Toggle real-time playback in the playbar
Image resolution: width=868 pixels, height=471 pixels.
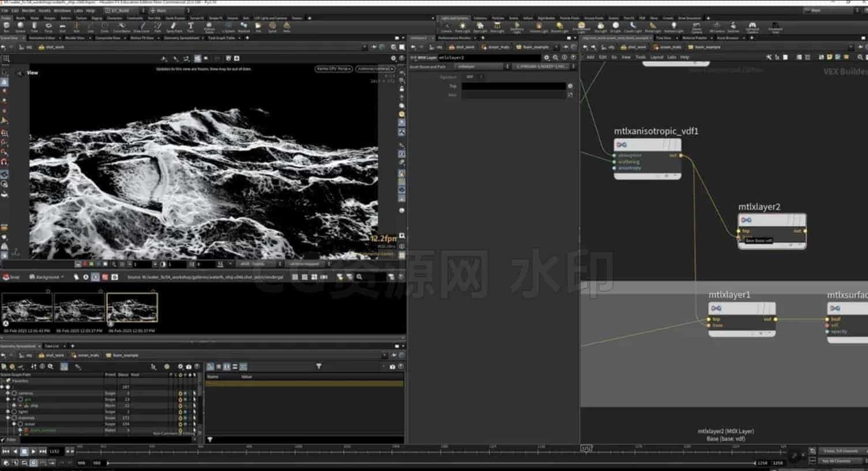click(x=33, y=463)
